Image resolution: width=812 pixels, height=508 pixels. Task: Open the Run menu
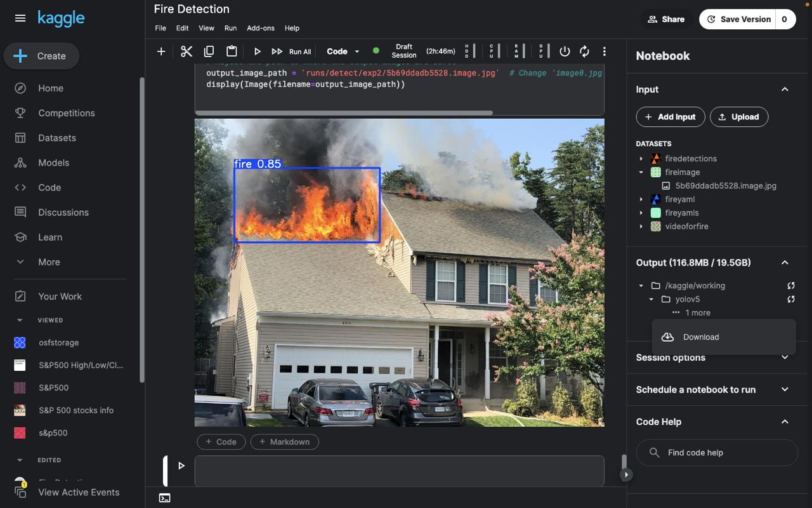[x=230, y=28]
